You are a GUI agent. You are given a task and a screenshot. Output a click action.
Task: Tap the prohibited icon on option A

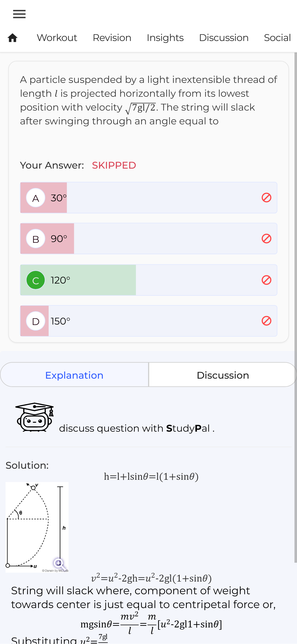click(266, 197)
